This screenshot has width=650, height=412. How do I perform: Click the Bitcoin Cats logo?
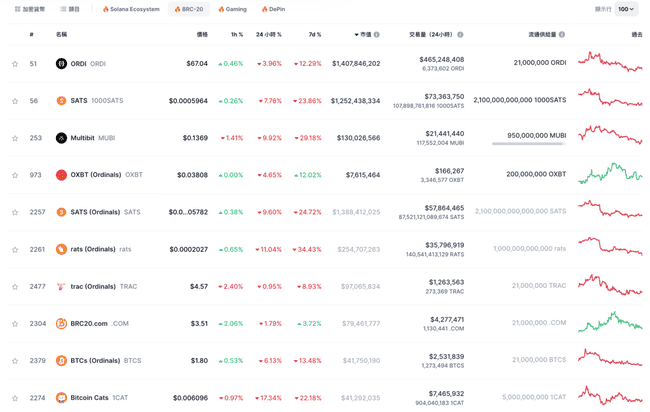(x=61, y=398)
